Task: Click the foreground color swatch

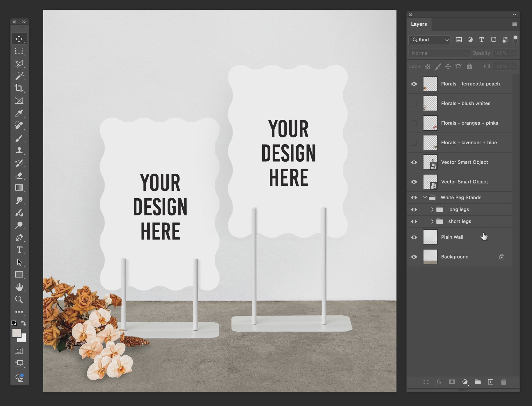Action: [16, 333]
